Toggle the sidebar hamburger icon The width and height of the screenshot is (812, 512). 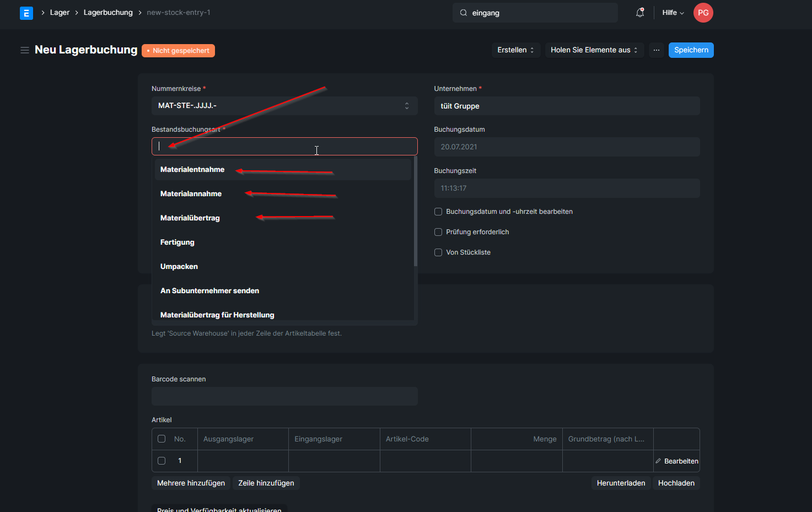[25, 50]
